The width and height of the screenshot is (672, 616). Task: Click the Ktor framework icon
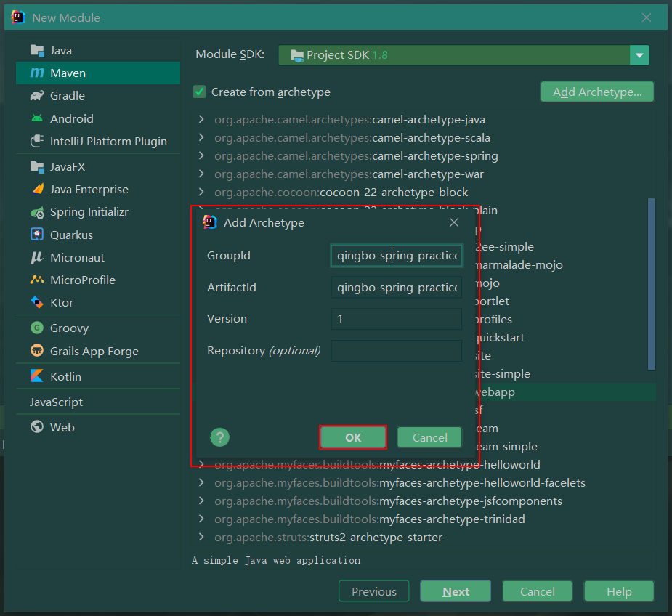click(x=36, y=302)
